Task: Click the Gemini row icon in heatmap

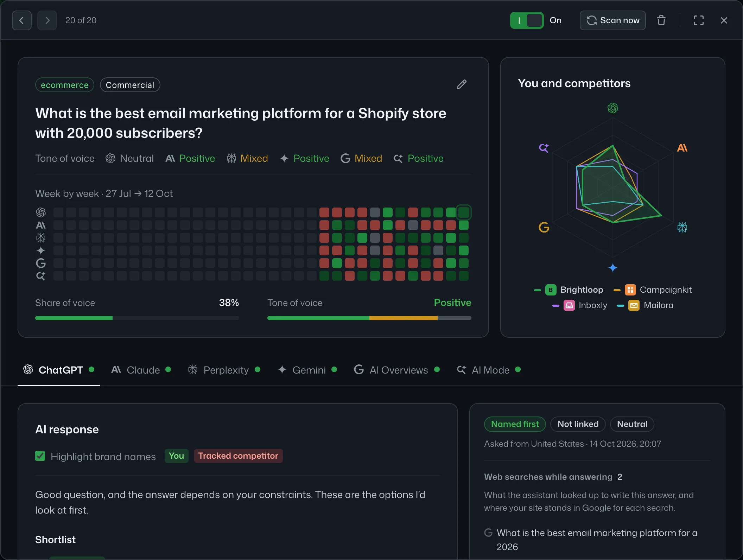Action: coord(41,250)
